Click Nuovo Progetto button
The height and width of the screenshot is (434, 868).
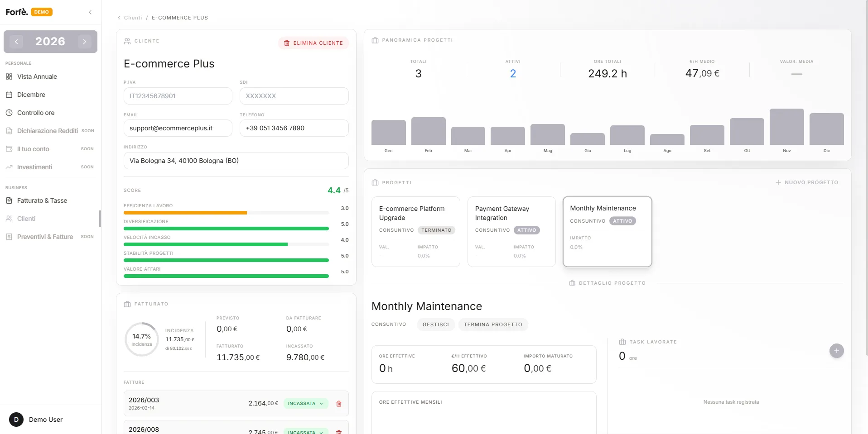(x=807, y=182)
